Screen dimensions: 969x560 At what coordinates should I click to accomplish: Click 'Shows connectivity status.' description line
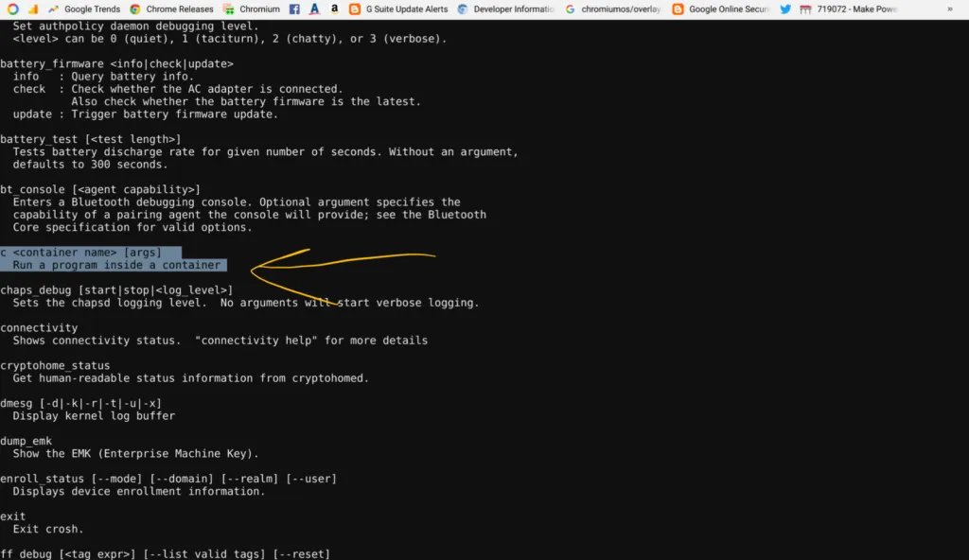tap(220, 340)
